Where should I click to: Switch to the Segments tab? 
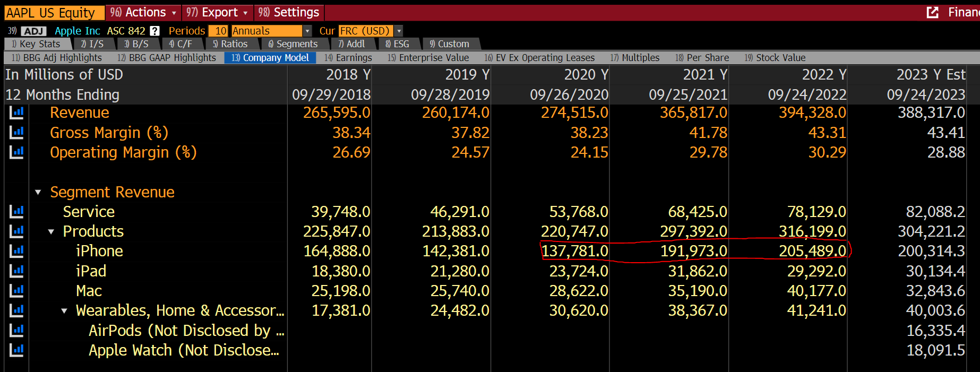click(x=293, y=44)
